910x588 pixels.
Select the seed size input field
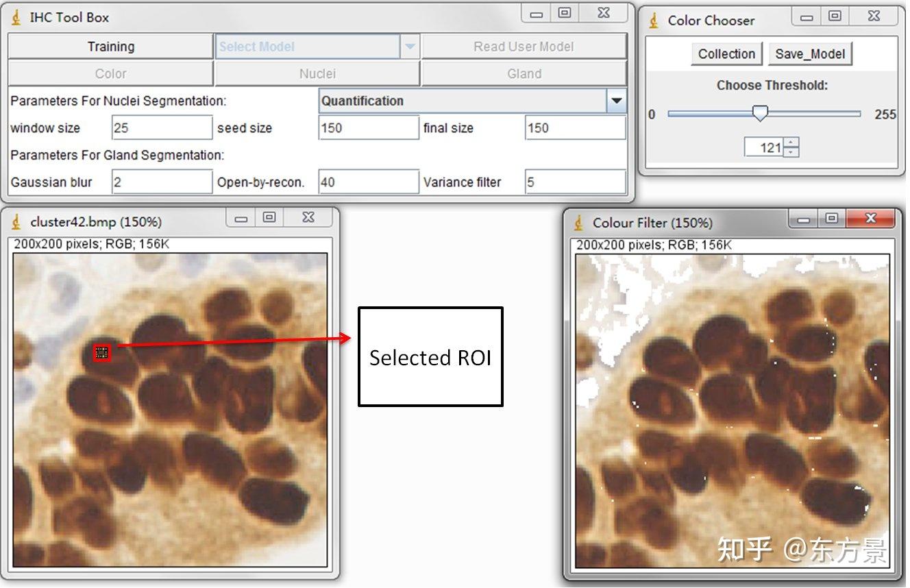tap(368, 127)
